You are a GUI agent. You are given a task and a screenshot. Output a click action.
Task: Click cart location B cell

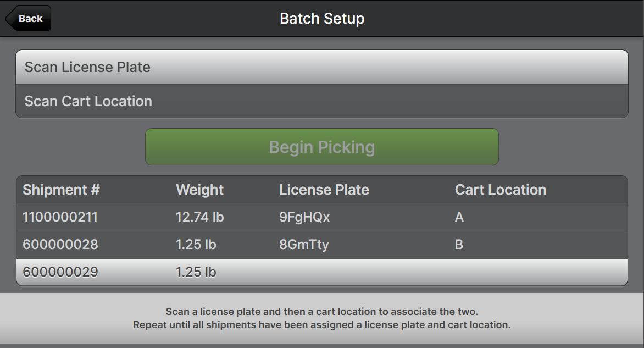(x=459, y=245)
